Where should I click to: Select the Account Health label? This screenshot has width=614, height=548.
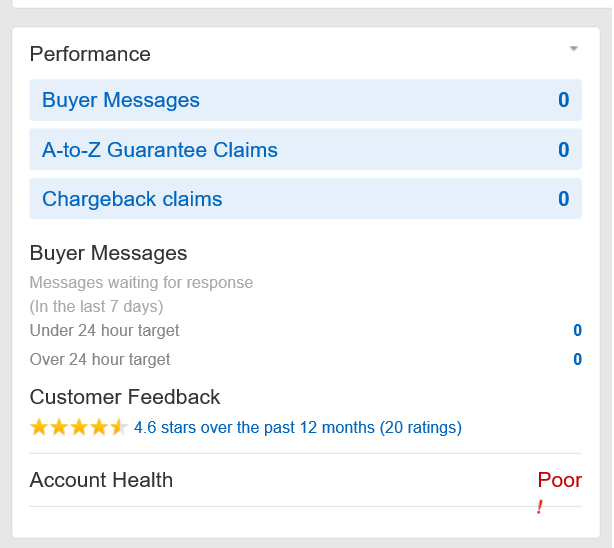[x=101, y=480]
